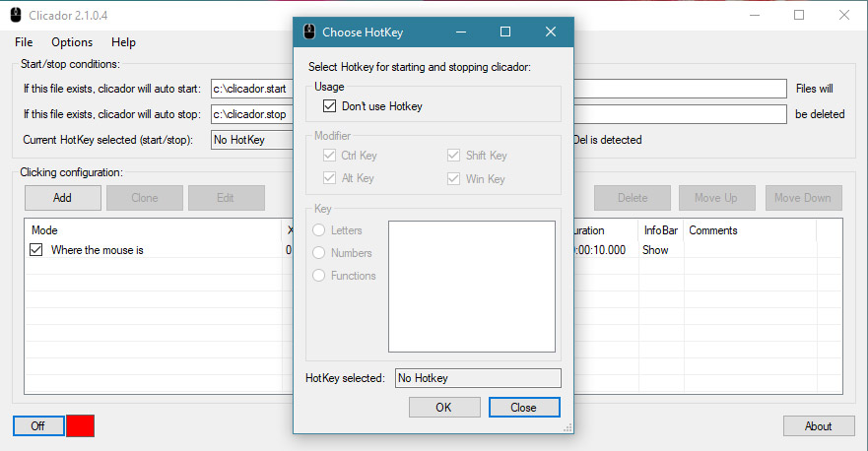Click the Clicador mouse icon in main title bar
The width and height of the screenshot is (868, 451).
coord(16,15)
